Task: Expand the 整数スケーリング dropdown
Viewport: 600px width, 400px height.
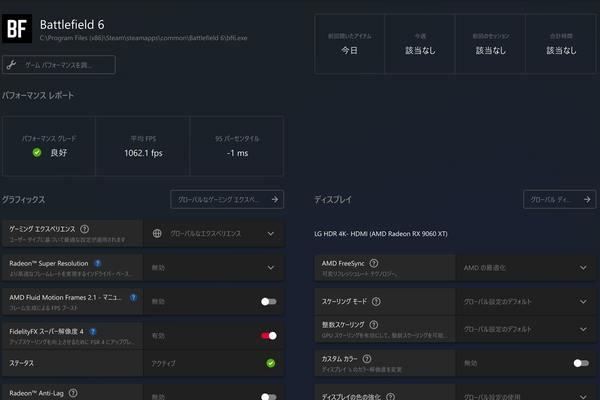Action: point(526,329)
